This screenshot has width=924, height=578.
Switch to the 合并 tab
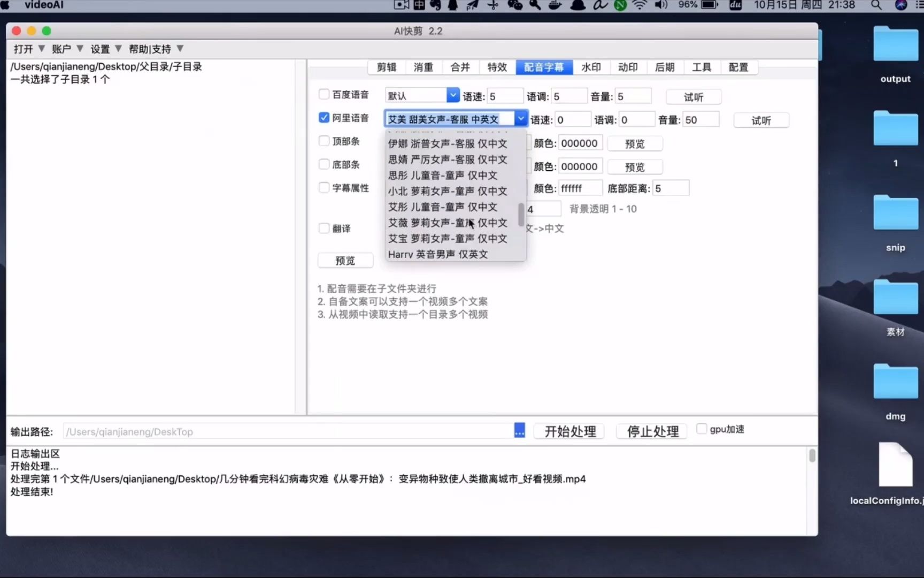coord(460,67)
